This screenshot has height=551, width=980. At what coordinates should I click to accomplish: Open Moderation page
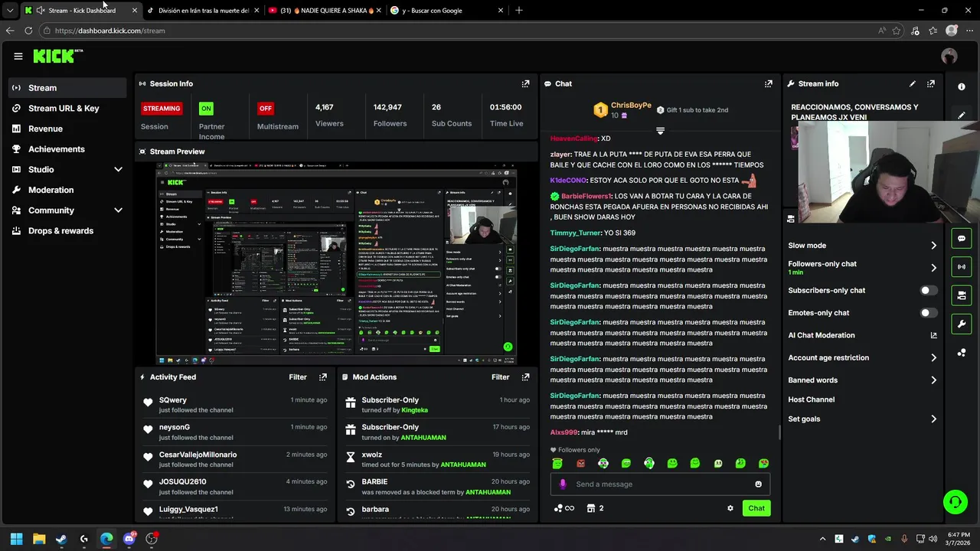[67, 190]
